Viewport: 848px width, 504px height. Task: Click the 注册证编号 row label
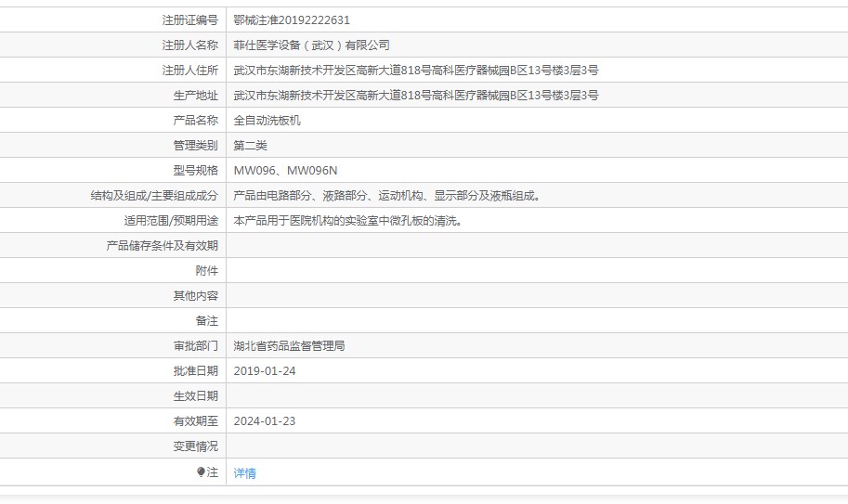pos(189,19)
